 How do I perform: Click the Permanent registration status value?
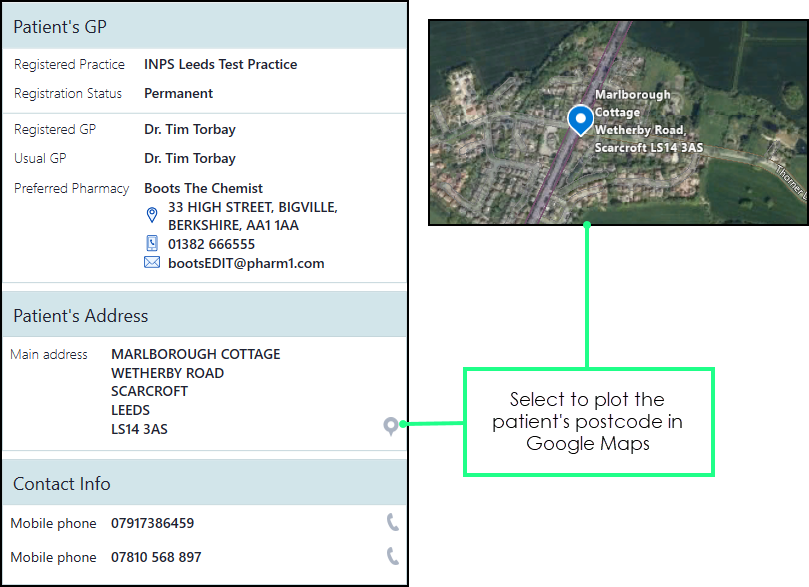(178, 93)
